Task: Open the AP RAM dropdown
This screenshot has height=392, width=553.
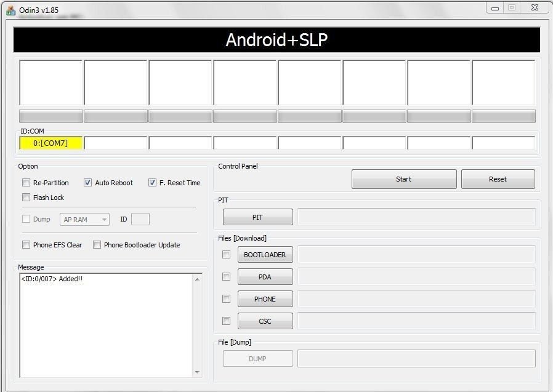Action: 84,219
